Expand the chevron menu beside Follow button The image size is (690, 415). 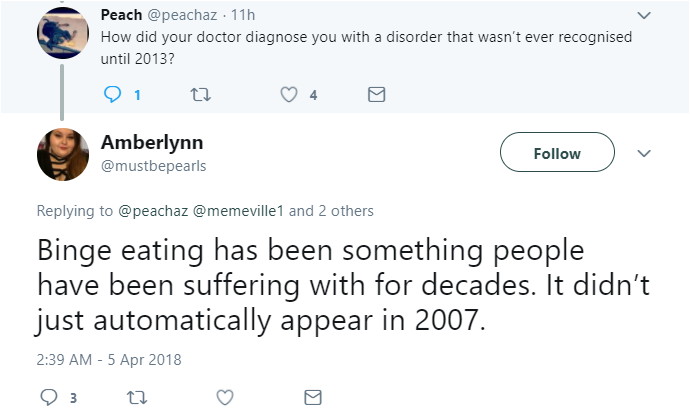pyautogui.click(x=644, y=153)
